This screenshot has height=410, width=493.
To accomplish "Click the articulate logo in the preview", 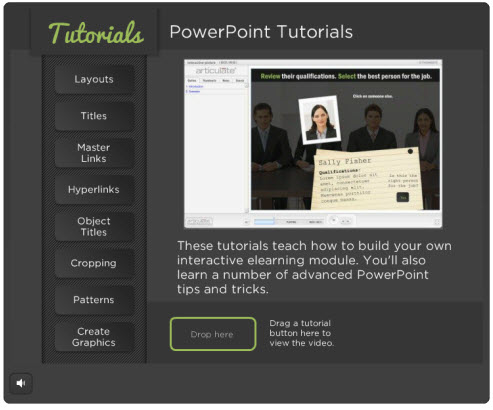I will [x=216, y=71].
